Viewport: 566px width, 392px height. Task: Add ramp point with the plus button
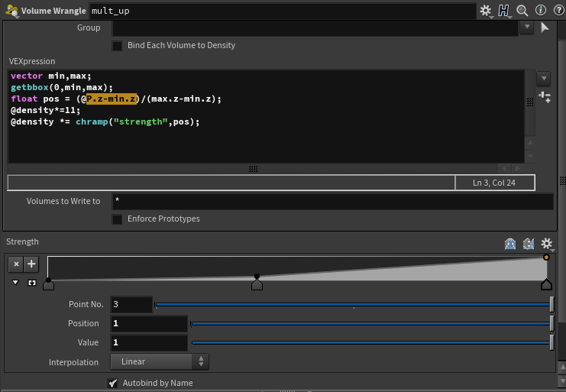[31, 264]
